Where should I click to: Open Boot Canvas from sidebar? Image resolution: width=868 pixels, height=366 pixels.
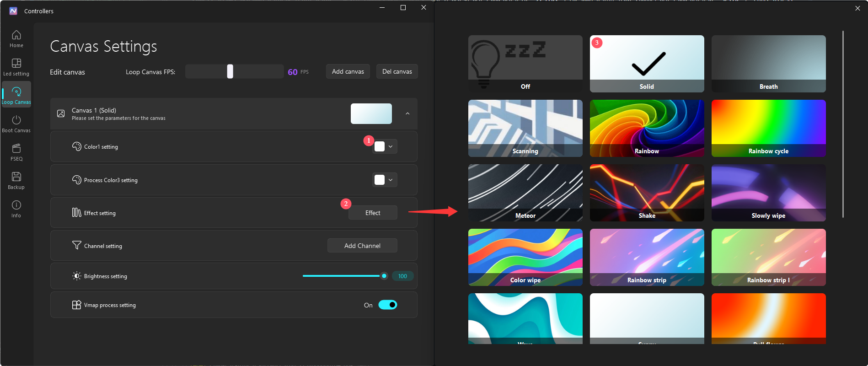click(x=16, y=124)
